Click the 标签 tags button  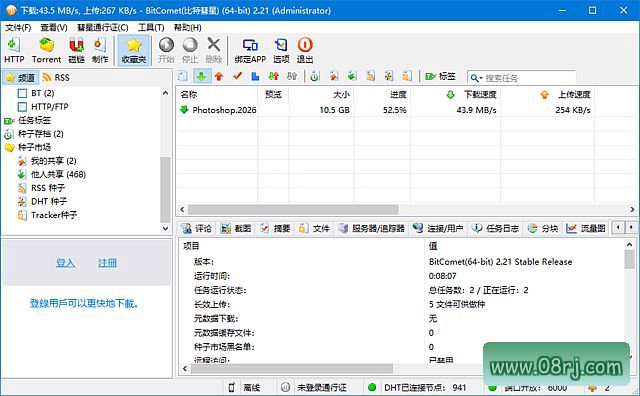[440, 76]
